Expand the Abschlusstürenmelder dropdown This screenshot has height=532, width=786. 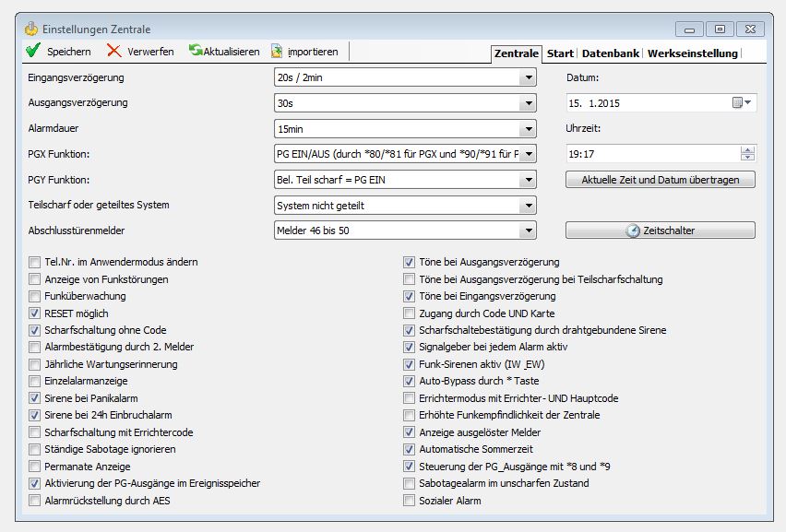coord(527,231)
